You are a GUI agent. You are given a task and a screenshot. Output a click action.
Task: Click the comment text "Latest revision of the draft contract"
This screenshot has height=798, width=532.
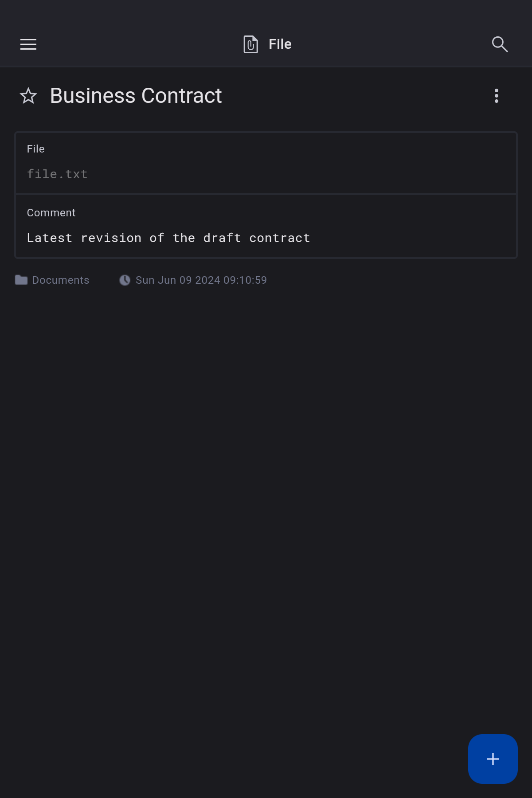pos(168,238)
